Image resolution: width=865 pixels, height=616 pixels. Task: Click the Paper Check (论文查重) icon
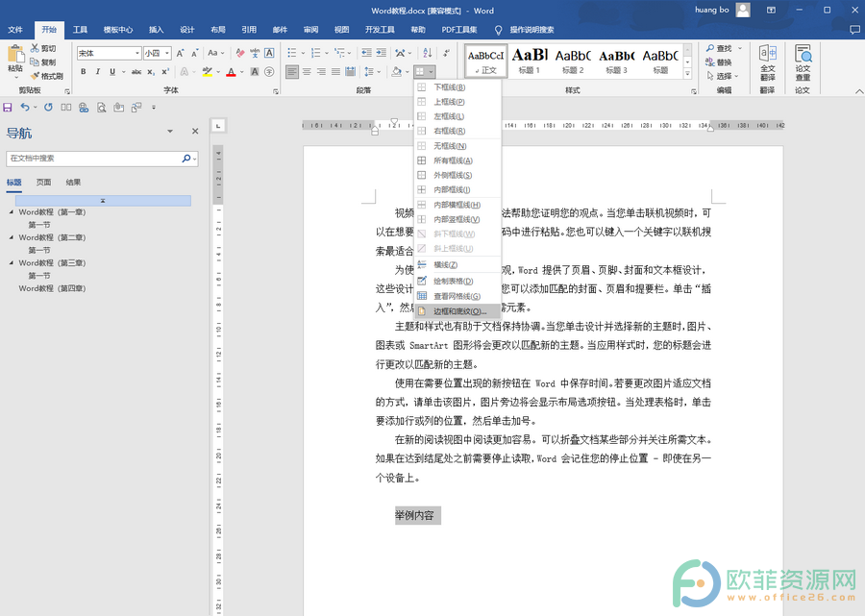tap(803, 54)
